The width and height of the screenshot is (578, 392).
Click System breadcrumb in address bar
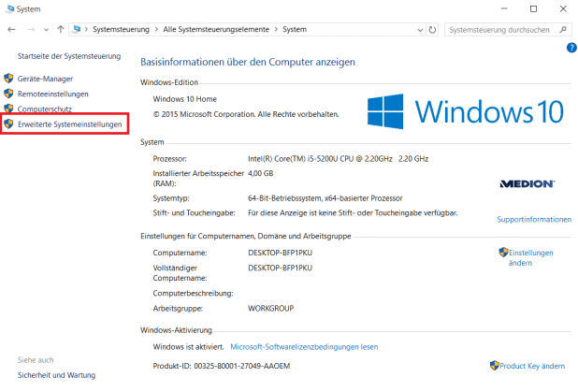(295, 30)
